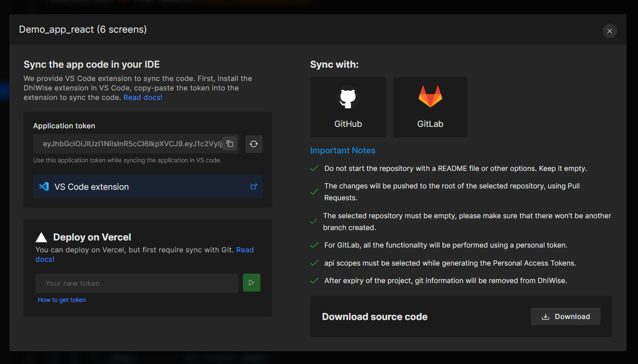638x364 pixels.
Task: Click the Your new token input field
Action: [x=136, y=283]
